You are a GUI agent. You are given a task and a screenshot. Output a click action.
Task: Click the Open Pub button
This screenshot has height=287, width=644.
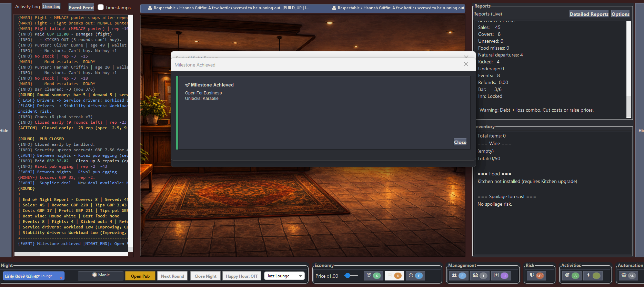coord(140,276)
